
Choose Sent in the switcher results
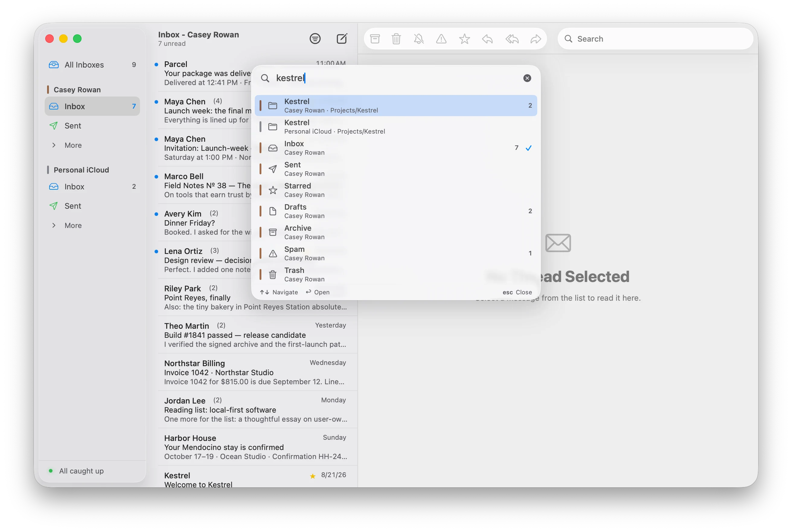[395, 169]
